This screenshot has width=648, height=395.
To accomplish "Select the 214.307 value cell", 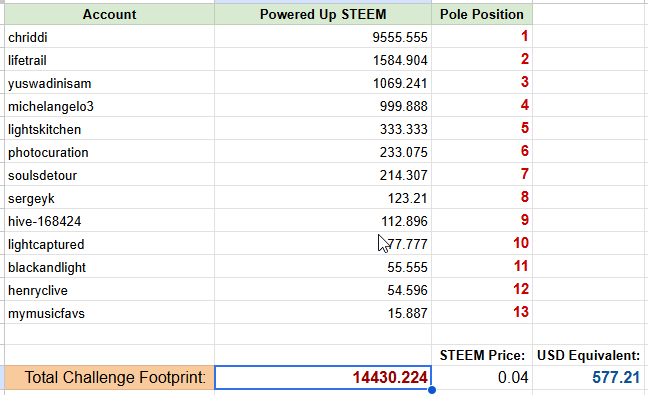I will [323, 175].
